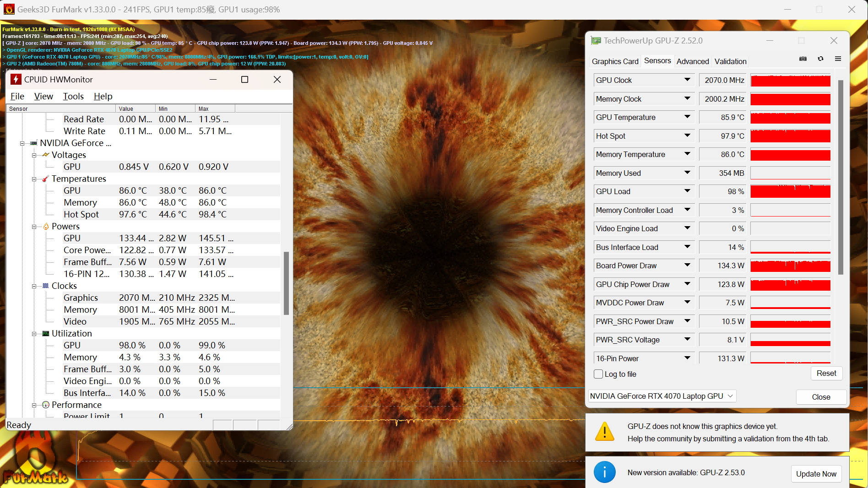Click the 98 % GPU Load value field
868x488 pixels.
click(723, 191)
